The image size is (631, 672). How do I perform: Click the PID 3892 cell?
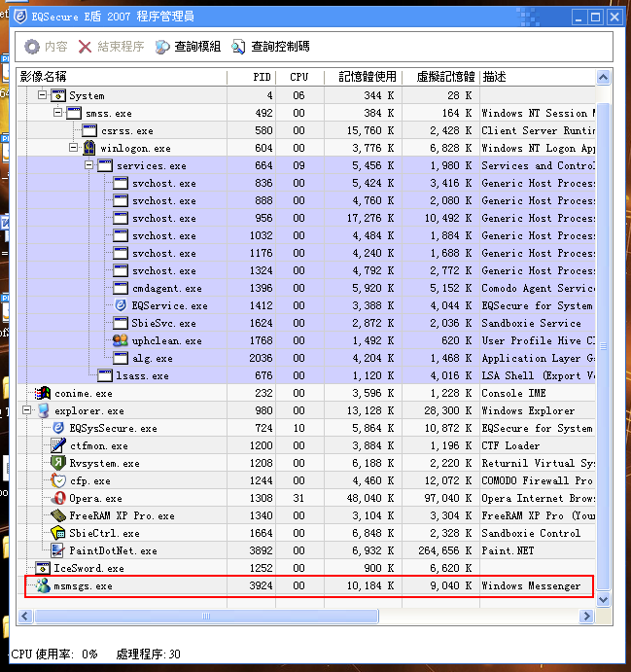(261, 550)
